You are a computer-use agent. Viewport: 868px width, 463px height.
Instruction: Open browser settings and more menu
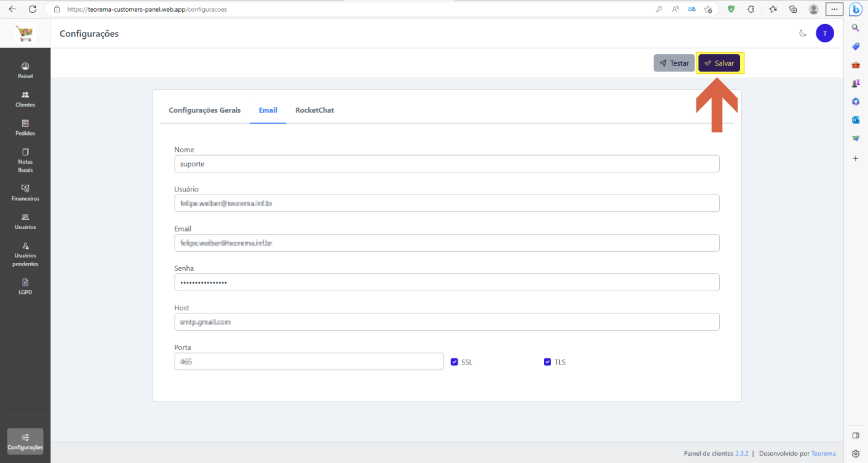tap(834, 9)
